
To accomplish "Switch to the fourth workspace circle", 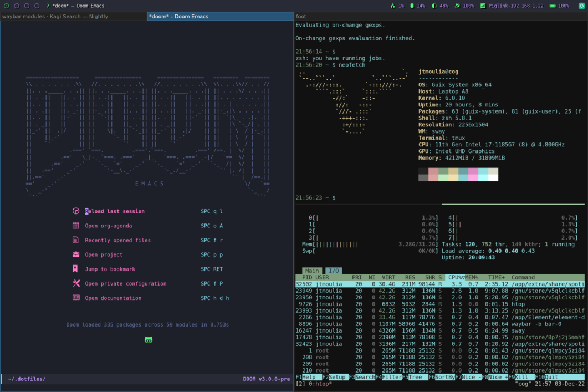I will point(37,6).
